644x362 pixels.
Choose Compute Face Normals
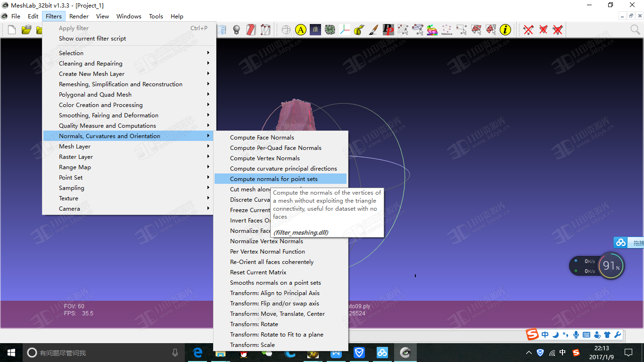[x=281, y=138]
